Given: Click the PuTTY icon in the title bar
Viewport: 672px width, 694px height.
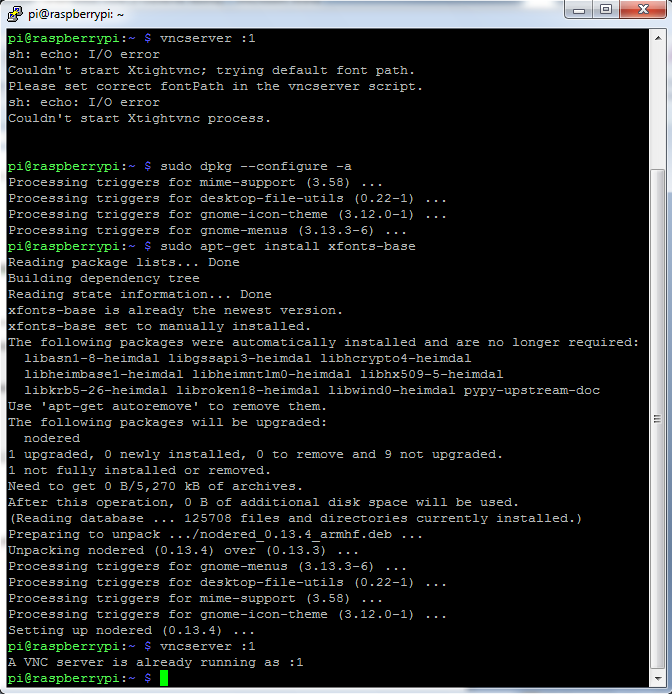Looking at the screenshot, I should click(x=15, y=14).
